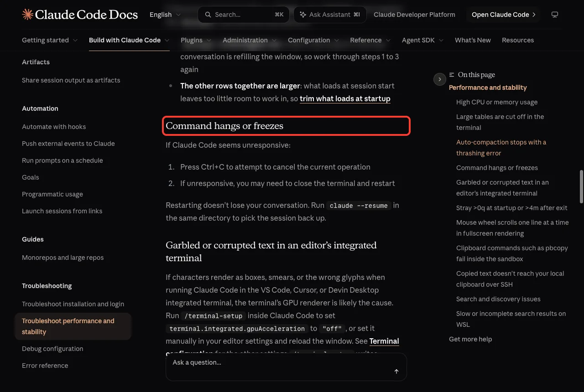
Task: Open Share session output as artifacts
Action: pyautogui.click(x=71, y=80)
